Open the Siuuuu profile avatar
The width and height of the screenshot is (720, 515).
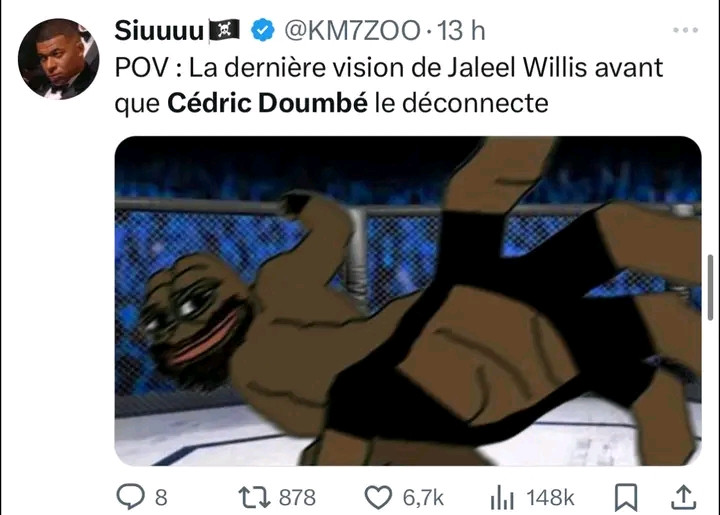(58, 59)
